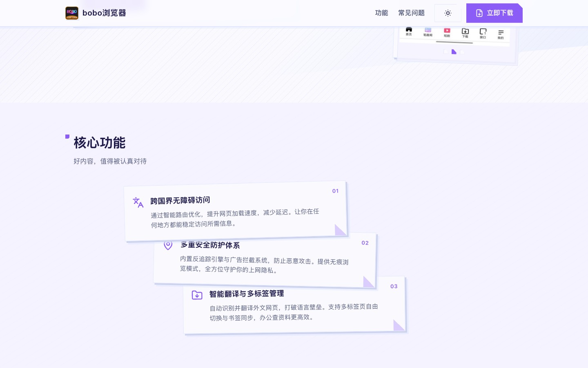Select the carousel indicator right of the purple one
Image resolution: width=588 pixels, height=368 pixels.
(462, 52)
